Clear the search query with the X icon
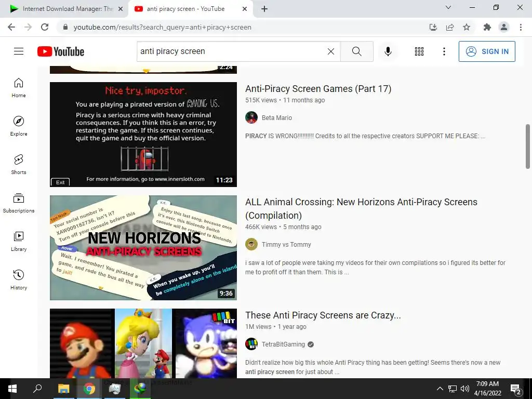This screenshot has height=399, width=532. [x=331, y=51]
